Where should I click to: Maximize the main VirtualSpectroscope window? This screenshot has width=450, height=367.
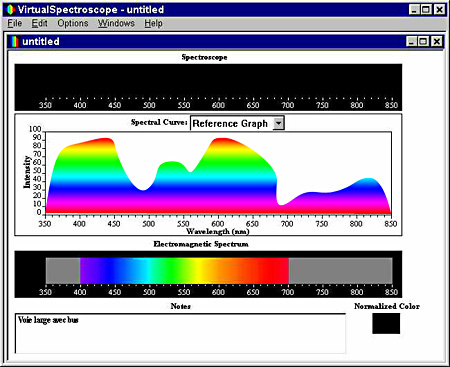coord(426,10)
